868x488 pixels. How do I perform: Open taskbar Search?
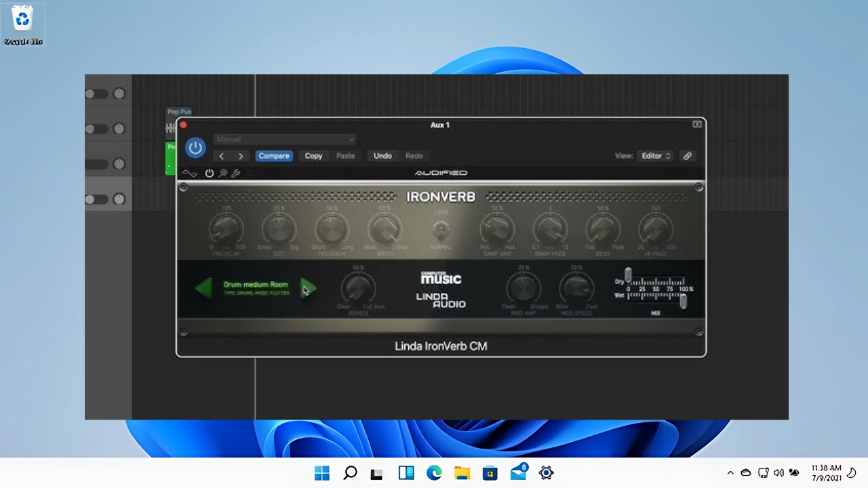350,473
